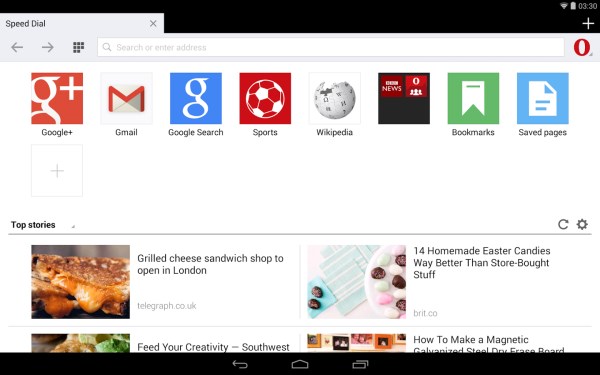The image size is (600, 375).
Task: Open the BBC News speed dial folder
Action: (404, 98)
